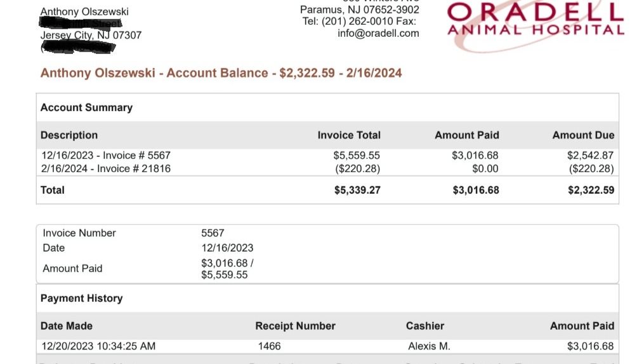The width and height of the screenshot is (644, 364).
Task: Click the Payment History section header
Action: coord(81,299)
